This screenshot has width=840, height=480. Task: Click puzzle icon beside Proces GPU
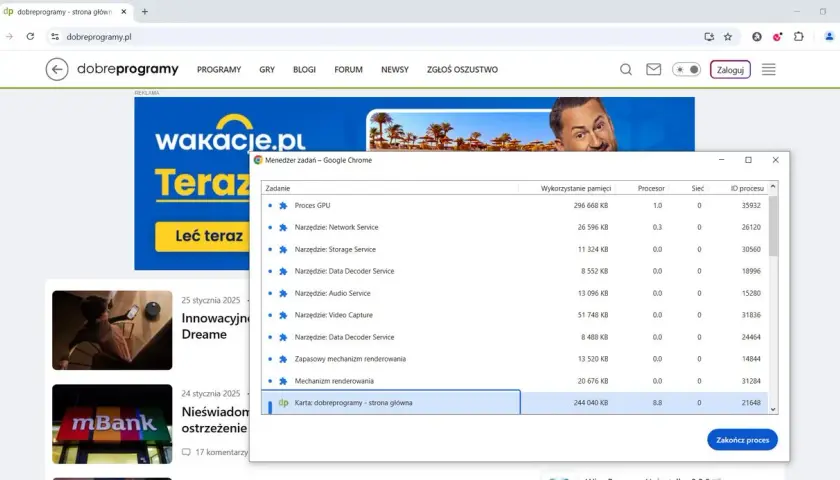[283, 205]
